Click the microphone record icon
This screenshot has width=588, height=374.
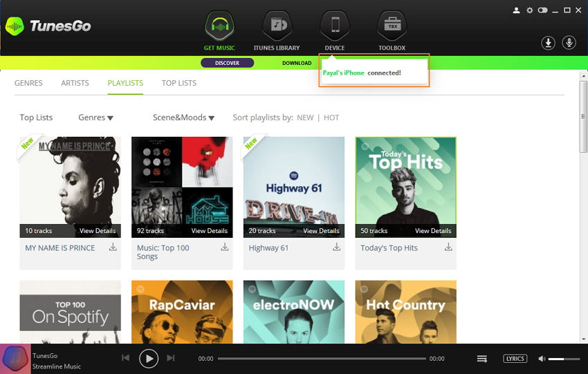point(569,43)
